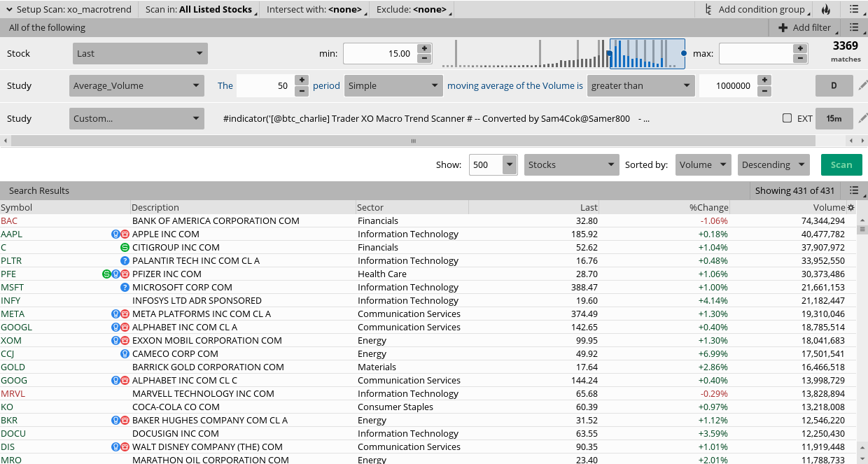
Task: Decrease the Stock max value with minus
Action: (x=800, y=58)
